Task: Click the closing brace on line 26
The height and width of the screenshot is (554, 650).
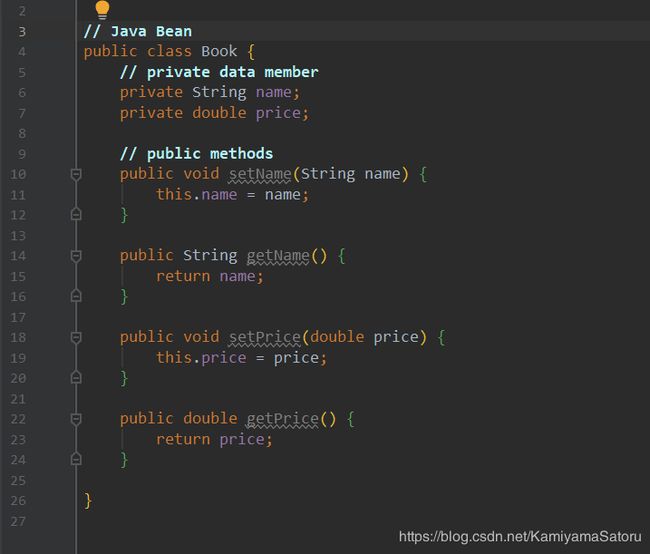Action: point(88,501)
